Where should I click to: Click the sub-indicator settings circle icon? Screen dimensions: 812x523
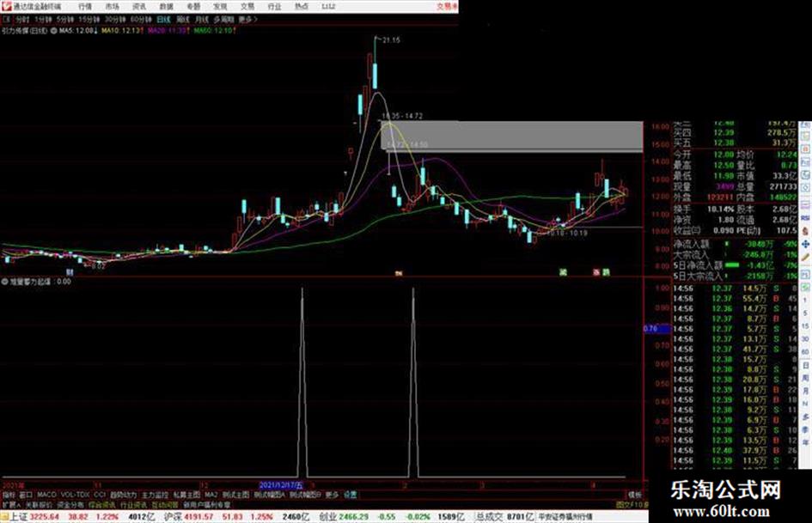(x=5, y=282)
